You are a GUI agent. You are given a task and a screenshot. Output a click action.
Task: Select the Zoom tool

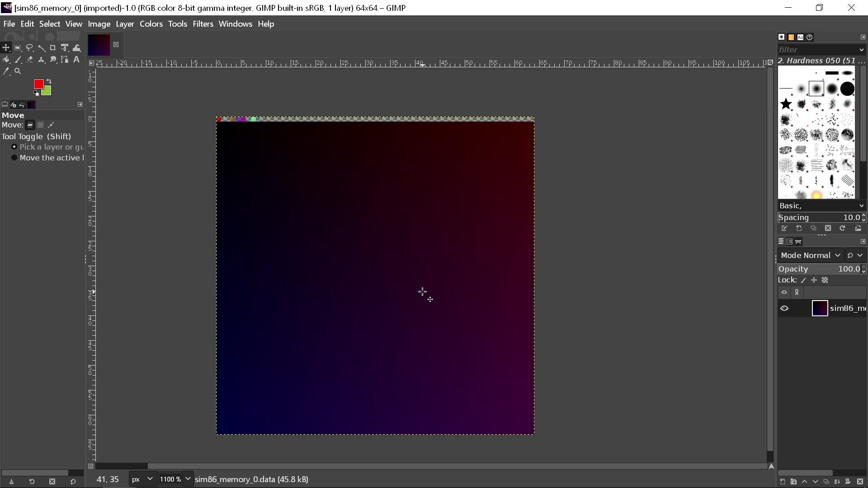[18, 71]
